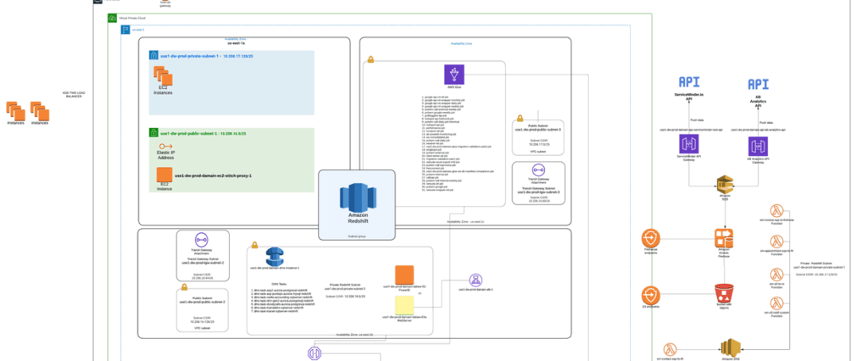Click the purple endpoint icon below us-east-1b zone
This screenshot has height=361, width=868.
click(314, 353)
